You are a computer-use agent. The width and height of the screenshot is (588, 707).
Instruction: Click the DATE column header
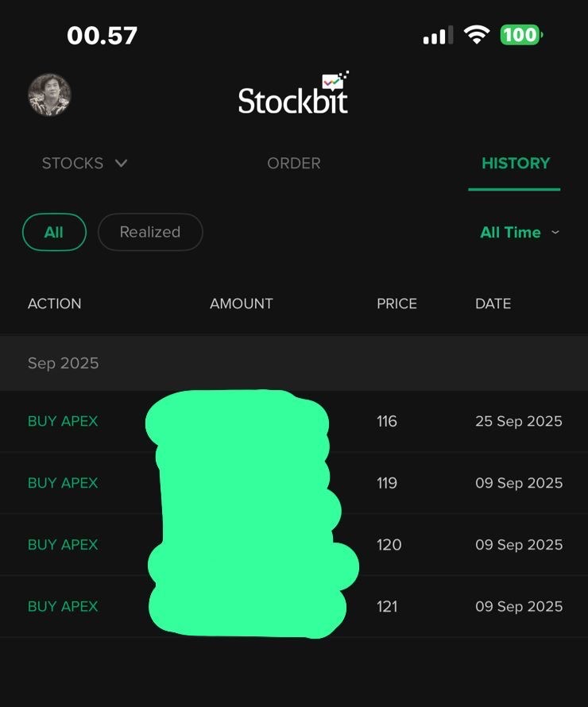pyautogui.click(x=493, y=303)
